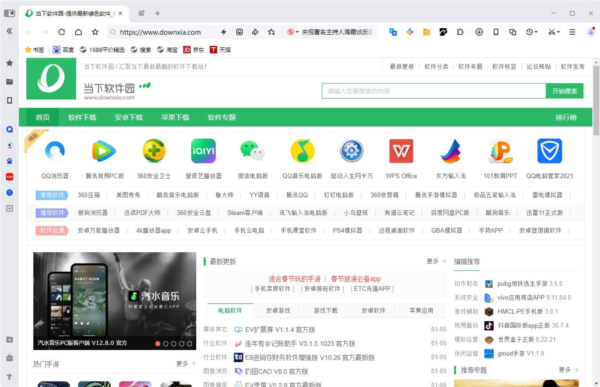The height and width of the screenshot is (387, 600).
Task: Open the 天猫 bookmark
Action: 220,50
